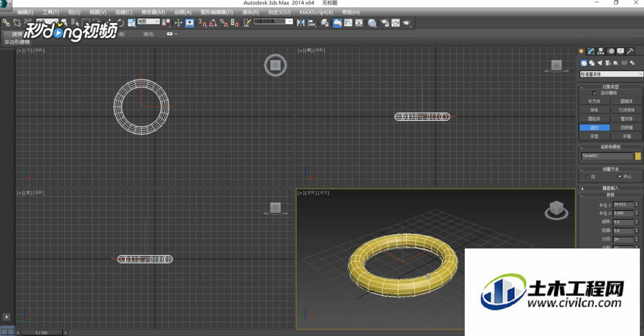
Task: Open the Render Setup icon
Action: point(385,23)
